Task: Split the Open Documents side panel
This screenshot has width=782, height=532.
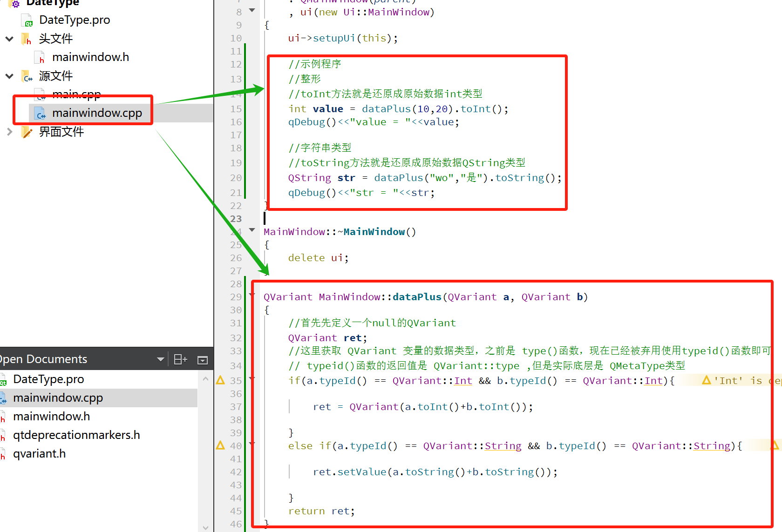Action: 180,359
